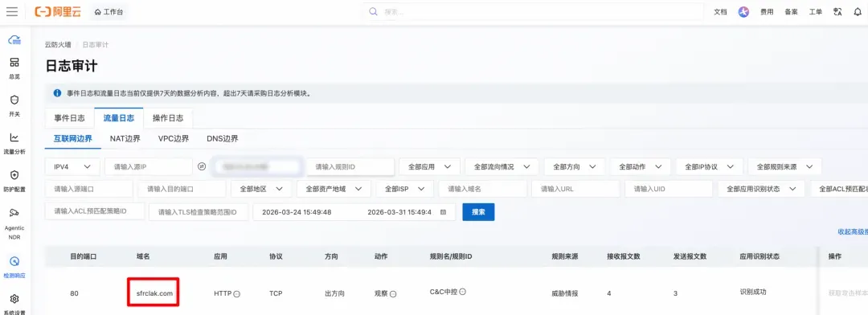This screenshot has height=315, width=868.
Task: Open the hamburger navigation menu
Action: [11, 11]
